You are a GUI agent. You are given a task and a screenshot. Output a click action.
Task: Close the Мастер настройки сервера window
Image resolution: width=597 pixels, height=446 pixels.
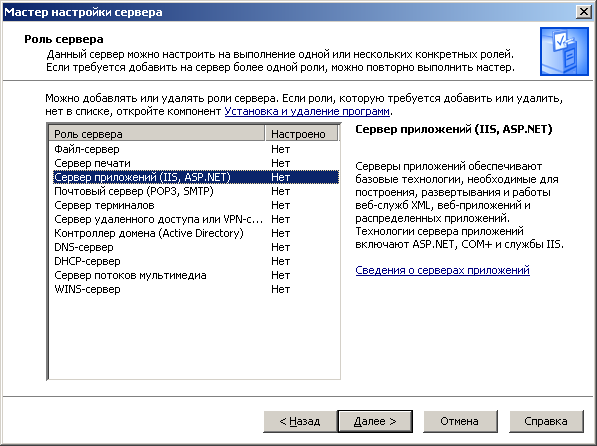point(584,12)
